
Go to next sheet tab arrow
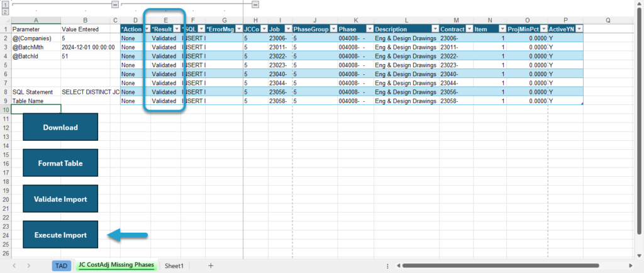[x=28, y=265]
